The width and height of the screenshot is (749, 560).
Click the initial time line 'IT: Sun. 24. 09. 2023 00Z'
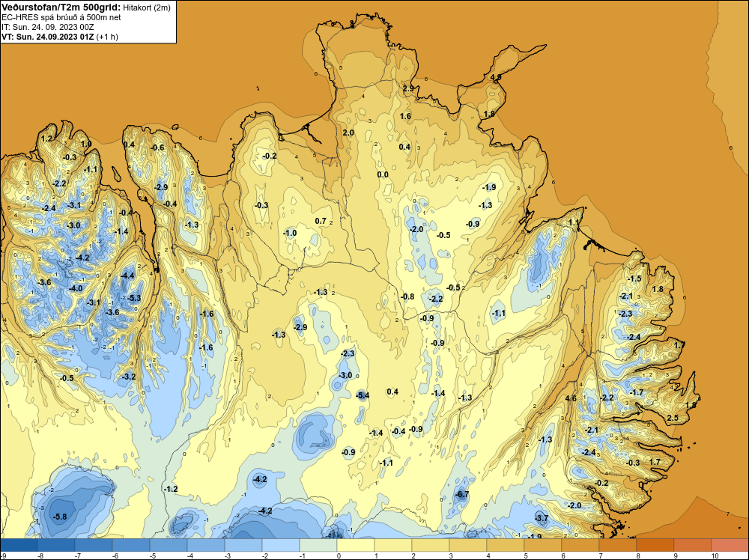[48, 27]
